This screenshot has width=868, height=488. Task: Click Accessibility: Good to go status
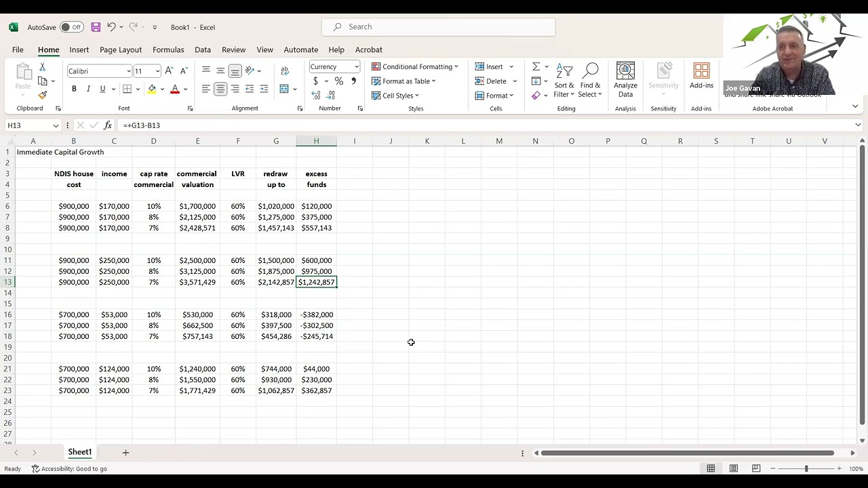tap(69, 468)
